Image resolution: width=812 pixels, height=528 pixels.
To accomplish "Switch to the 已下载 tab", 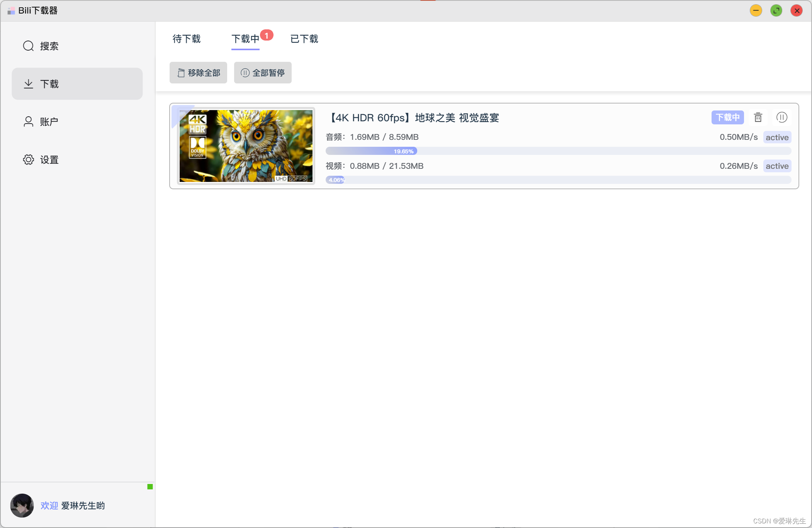I will (304, 38).
